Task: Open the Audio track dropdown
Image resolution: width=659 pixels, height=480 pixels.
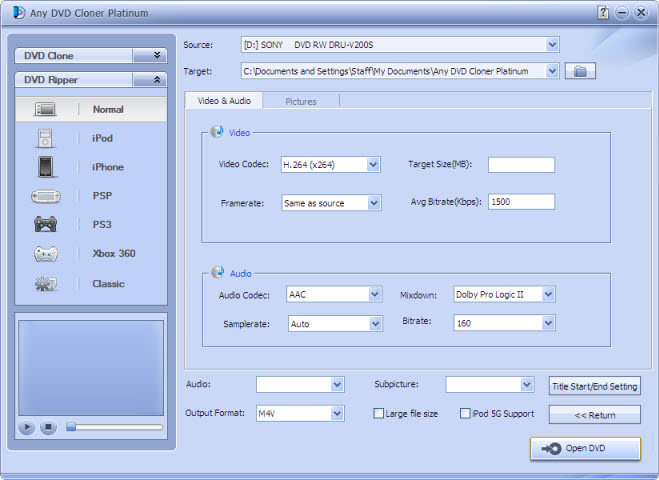Action: click(x=337, y=385)
